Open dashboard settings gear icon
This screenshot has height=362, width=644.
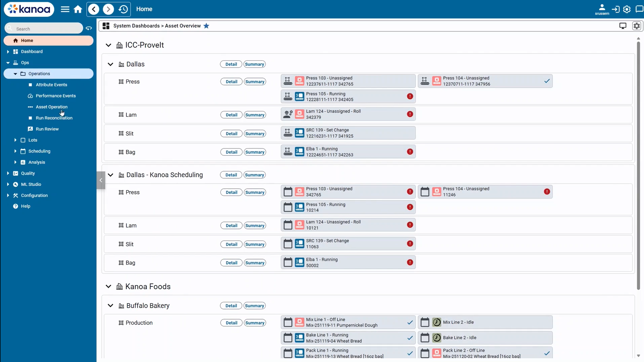(637, 26)
